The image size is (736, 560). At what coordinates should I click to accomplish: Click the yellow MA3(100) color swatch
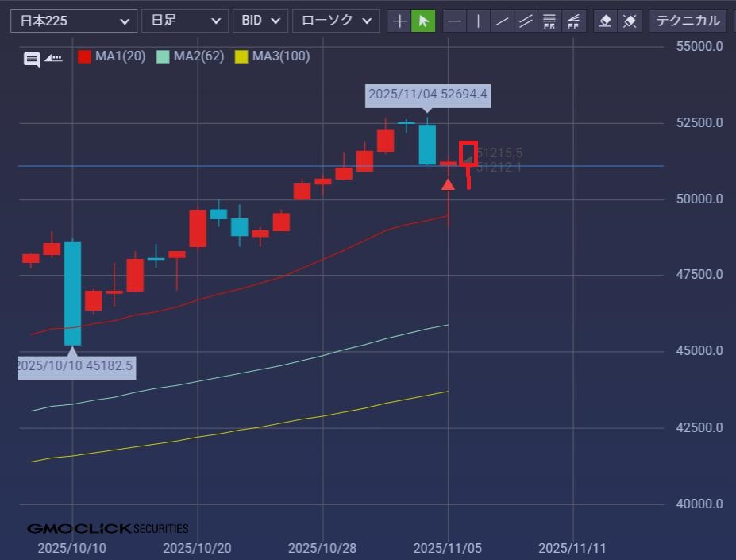click(x=241, y=57)
